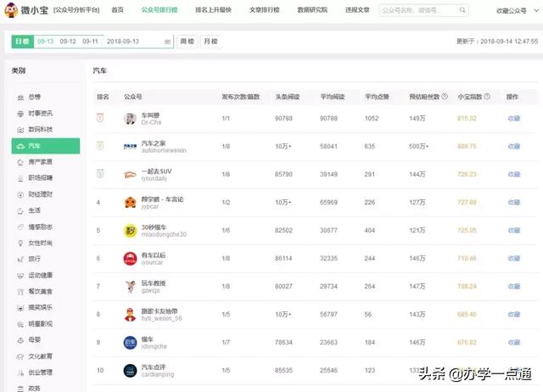Viewport: 543px width, 392px height.
Task: Open the 30秒懂车 account name
Action: tap(154, 227)
